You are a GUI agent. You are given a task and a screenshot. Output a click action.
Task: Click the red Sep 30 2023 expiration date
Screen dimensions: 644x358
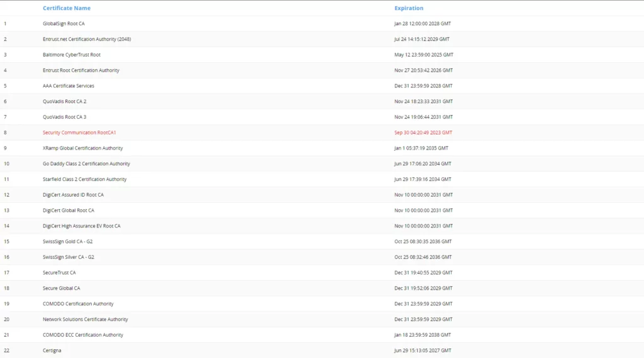point(423,133)
